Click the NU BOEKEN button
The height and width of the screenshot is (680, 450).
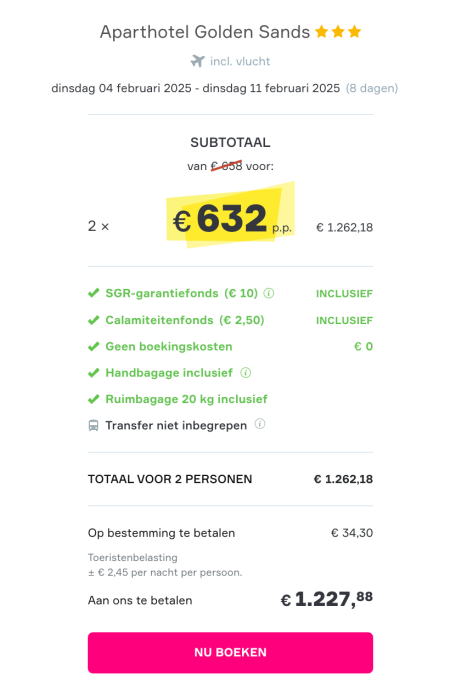click(x=230, y=652)
